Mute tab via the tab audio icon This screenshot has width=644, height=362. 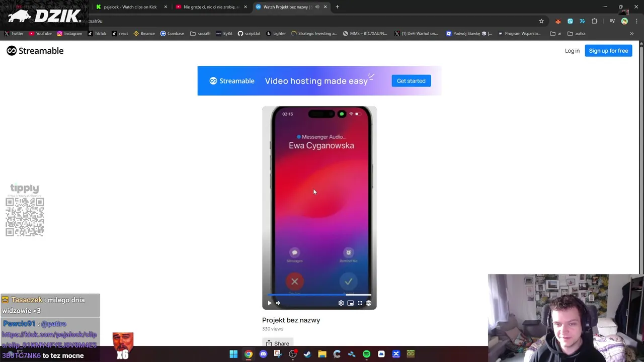(317, 7)
